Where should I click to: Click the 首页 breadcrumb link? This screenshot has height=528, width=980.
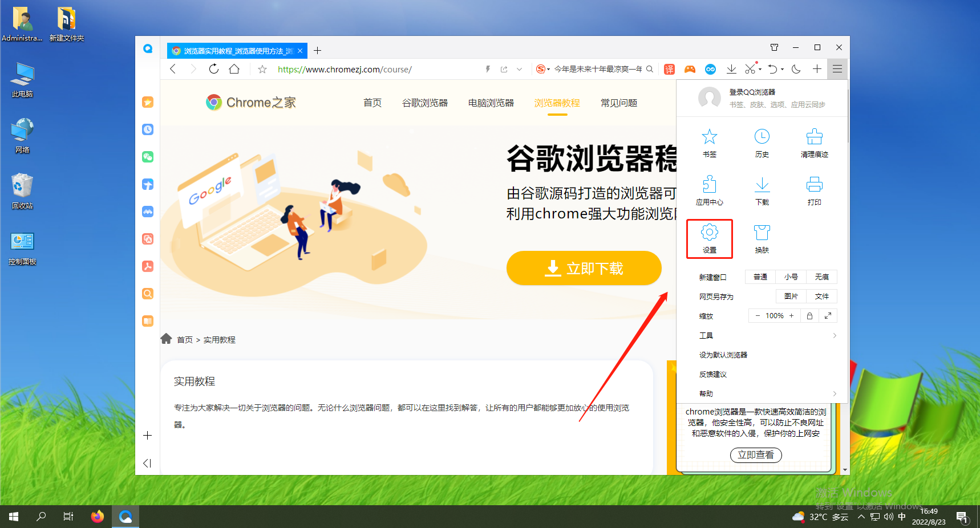(x=184, y=340)
